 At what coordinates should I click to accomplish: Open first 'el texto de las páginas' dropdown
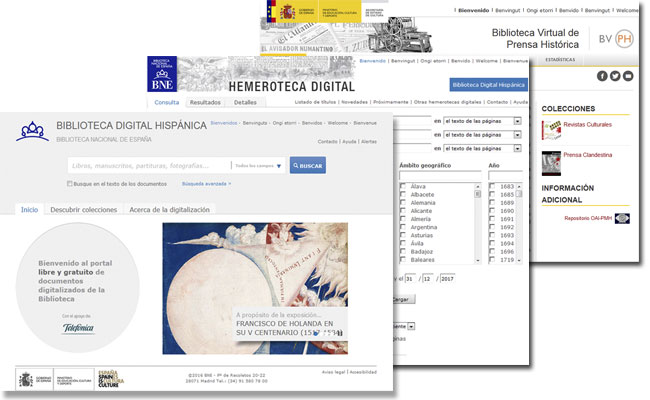pos(483,121)
